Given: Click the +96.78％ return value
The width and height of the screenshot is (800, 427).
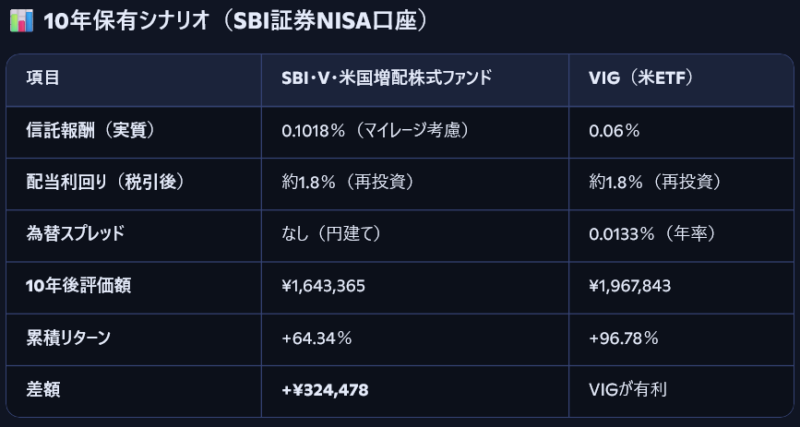Looking at the screenshot, I should (624, 338).
